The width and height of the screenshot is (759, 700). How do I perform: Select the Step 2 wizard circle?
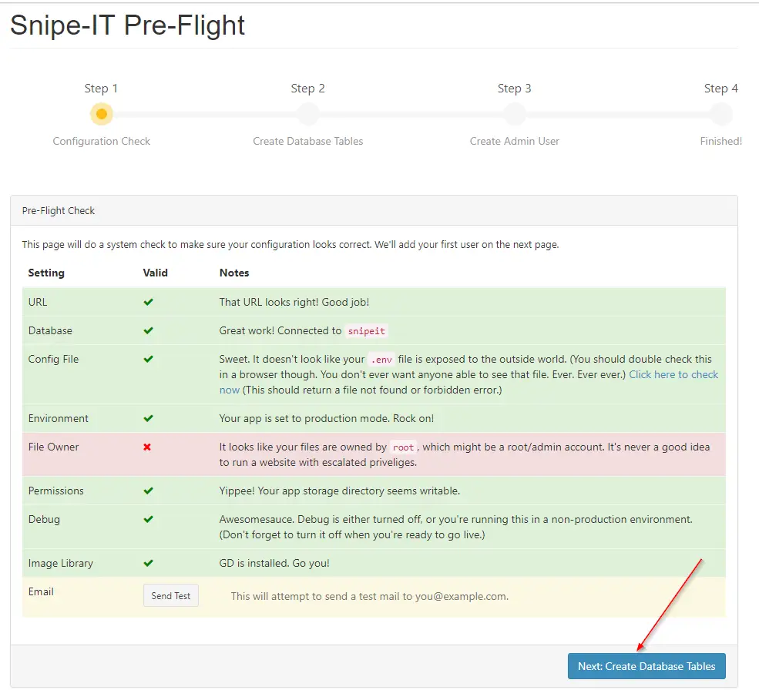308,114
